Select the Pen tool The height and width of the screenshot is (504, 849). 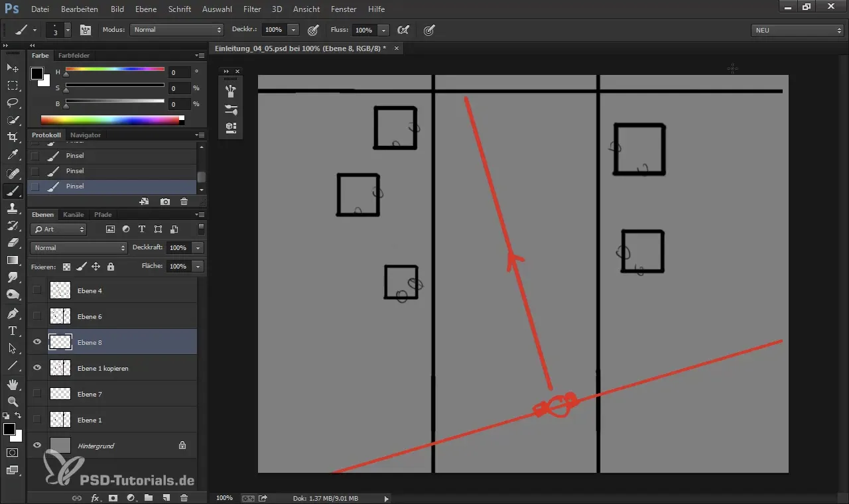pyautogui.click(x=13, y=313)
